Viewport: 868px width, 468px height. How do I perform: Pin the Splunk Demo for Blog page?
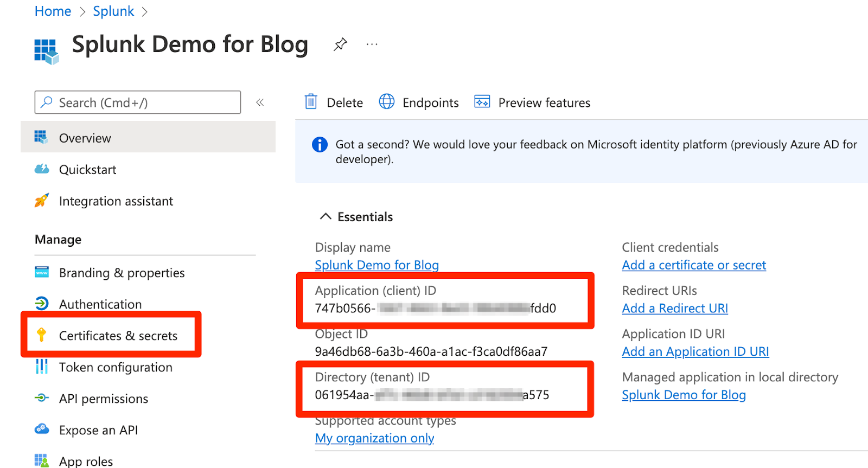coord(340,44)
